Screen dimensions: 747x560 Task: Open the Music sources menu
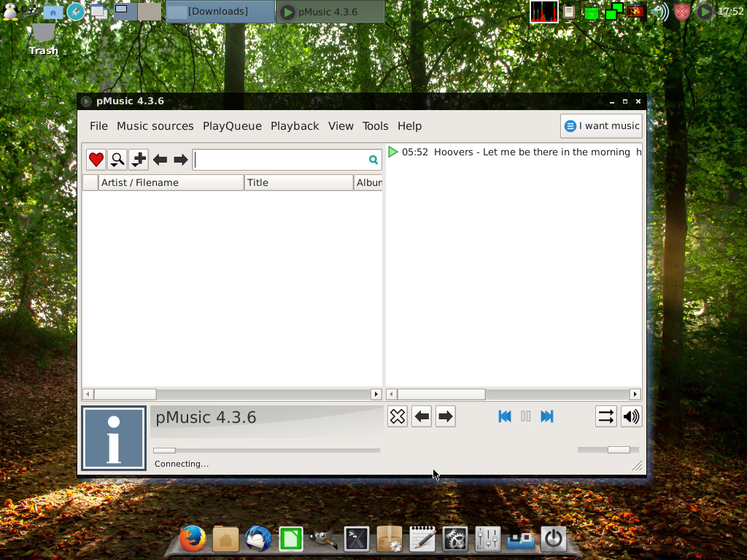[155, 125]
